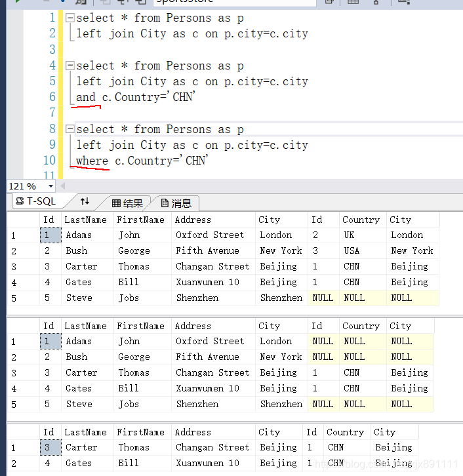Collapse the select block at line 1
463x476 pixels.
(70, 18)
